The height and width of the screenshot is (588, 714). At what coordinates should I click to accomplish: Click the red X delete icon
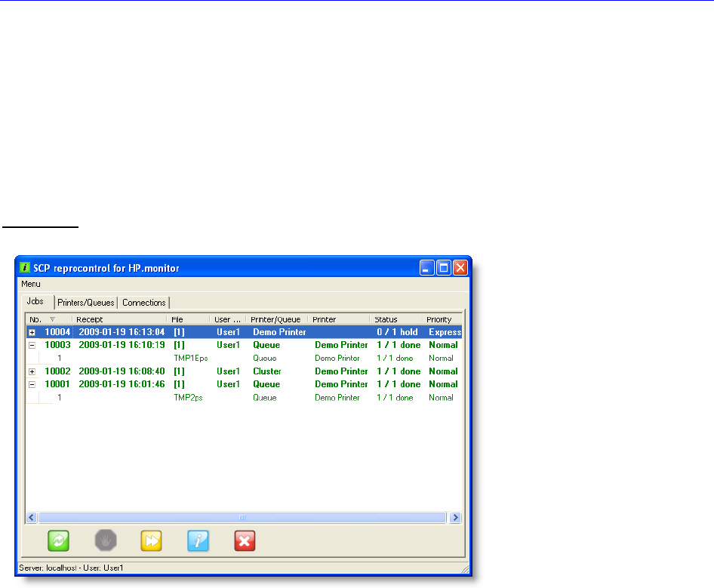245,540
